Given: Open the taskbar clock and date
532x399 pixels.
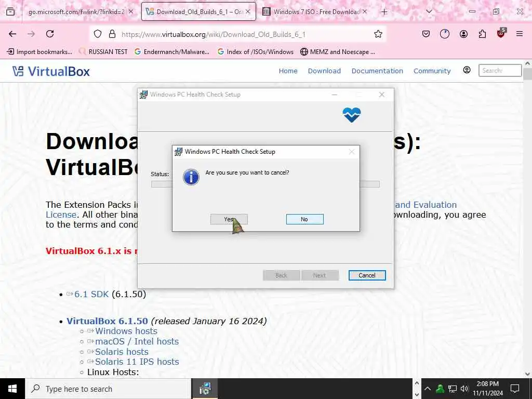Looking at the screenshot, I should click(x=487, y=389).
